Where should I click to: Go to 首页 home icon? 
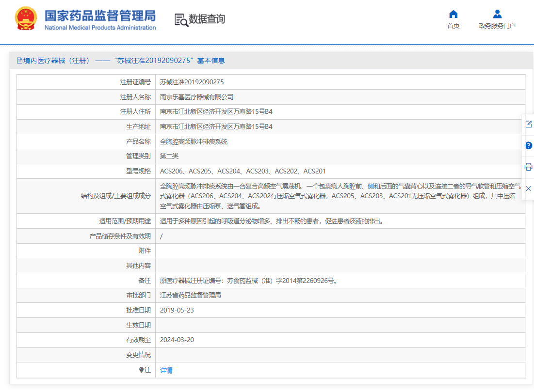(x=453, y=14)
